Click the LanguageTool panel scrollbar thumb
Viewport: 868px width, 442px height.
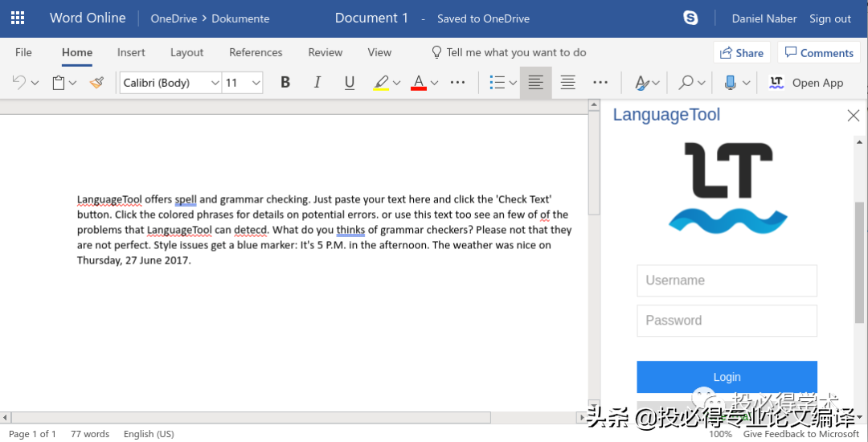point(859,262)
